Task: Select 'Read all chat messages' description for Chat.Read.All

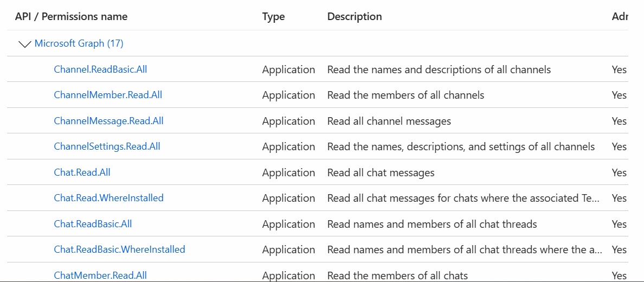Action: coord(381,172)
